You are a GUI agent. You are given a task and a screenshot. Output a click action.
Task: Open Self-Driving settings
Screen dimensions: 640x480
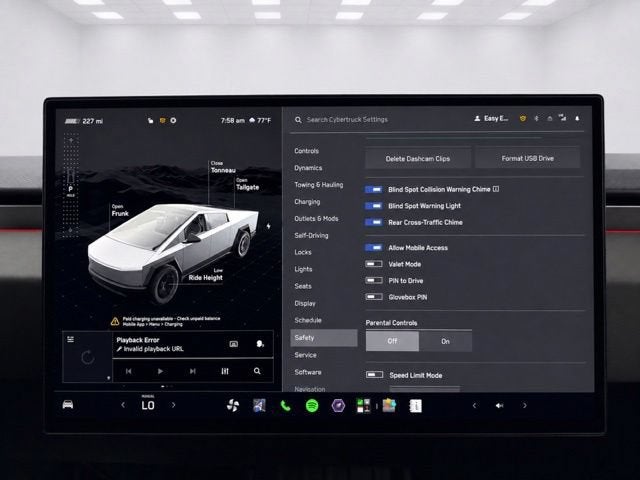pos(311,236)
